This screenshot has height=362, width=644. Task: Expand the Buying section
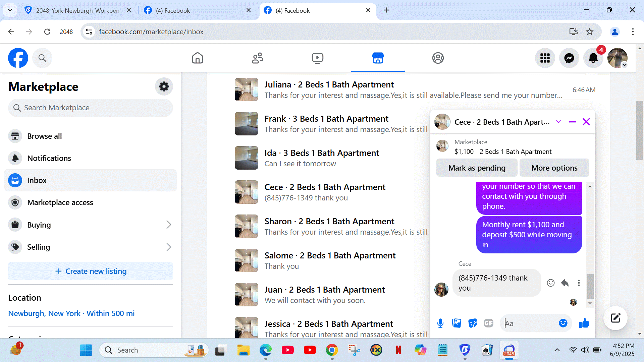(x=169, y=225)
